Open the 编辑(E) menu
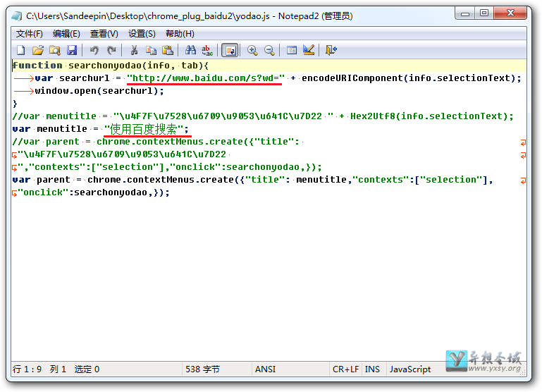Screen dimensions: 542x392 pyautogui.click(x=66, y=34)
